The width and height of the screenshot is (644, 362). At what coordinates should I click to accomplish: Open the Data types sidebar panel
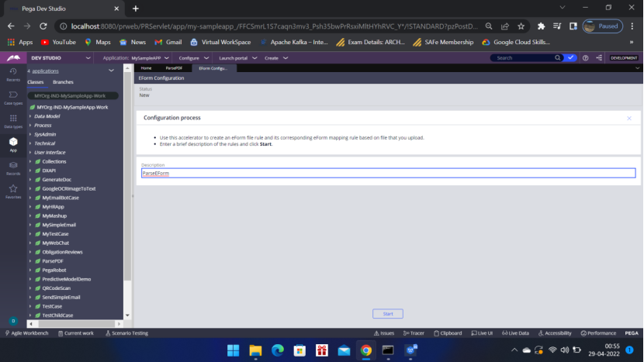[x=13, y=121]
